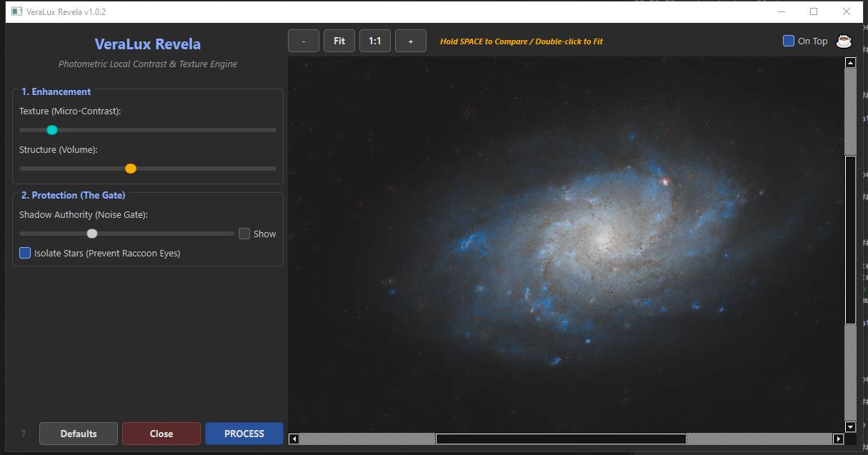
Task: Click the Shadow Authority noise gate slider handle
Action: [92, 234]
